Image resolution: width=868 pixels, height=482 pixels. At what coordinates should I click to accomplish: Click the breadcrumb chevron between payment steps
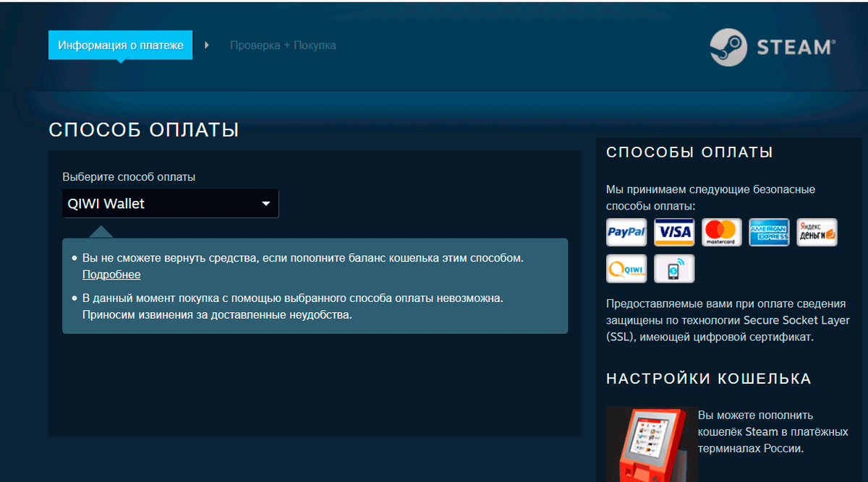[x=207, y=44]
